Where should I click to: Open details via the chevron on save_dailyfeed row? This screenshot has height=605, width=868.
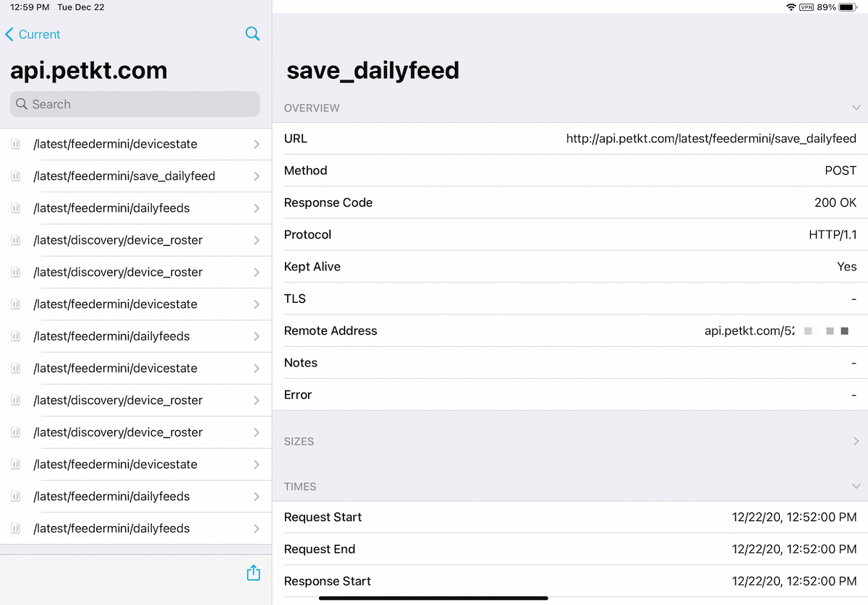click(x=257, y=176)
